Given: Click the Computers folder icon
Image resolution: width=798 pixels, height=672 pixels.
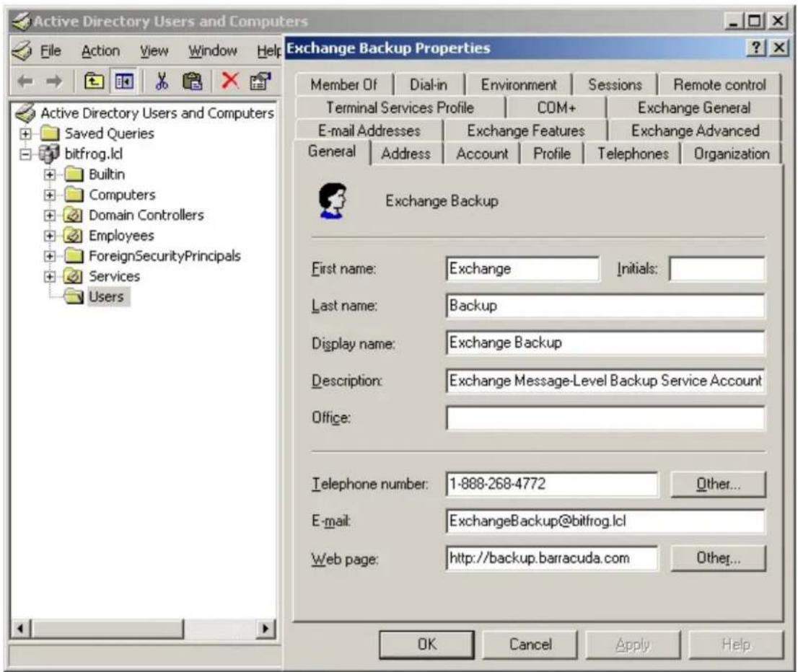Looking at the screenshot, I should (x=74, y=195).
